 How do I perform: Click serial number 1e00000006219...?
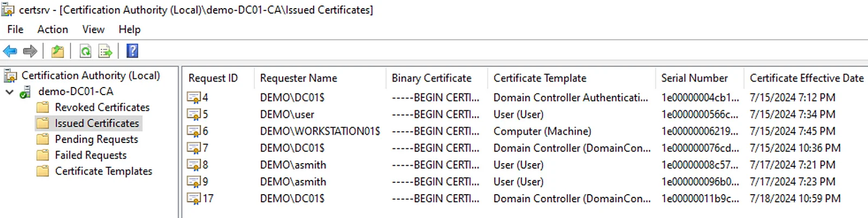(x=700, y=132)
